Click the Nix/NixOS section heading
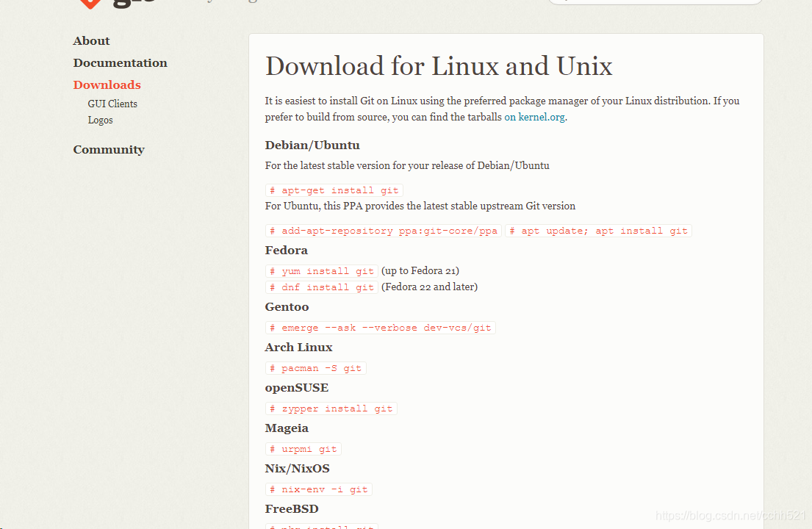The image size is (812, 529). [x=298, y=469]
